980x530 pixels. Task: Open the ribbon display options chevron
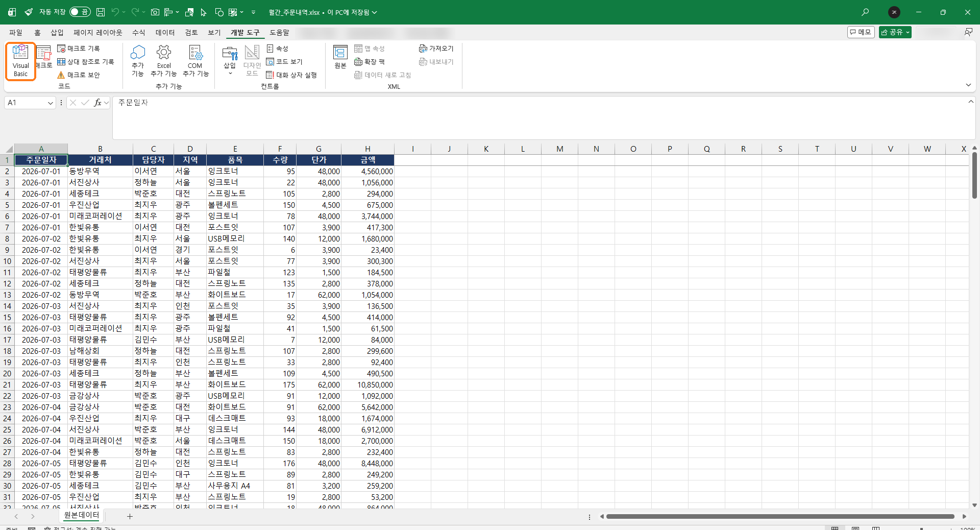point(968,85)
